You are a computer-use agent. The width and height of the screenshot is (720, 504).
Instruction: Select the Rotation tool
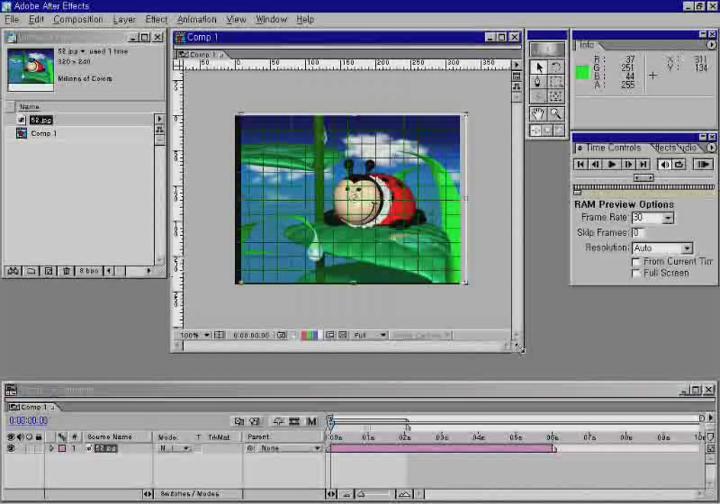(556, 68)
